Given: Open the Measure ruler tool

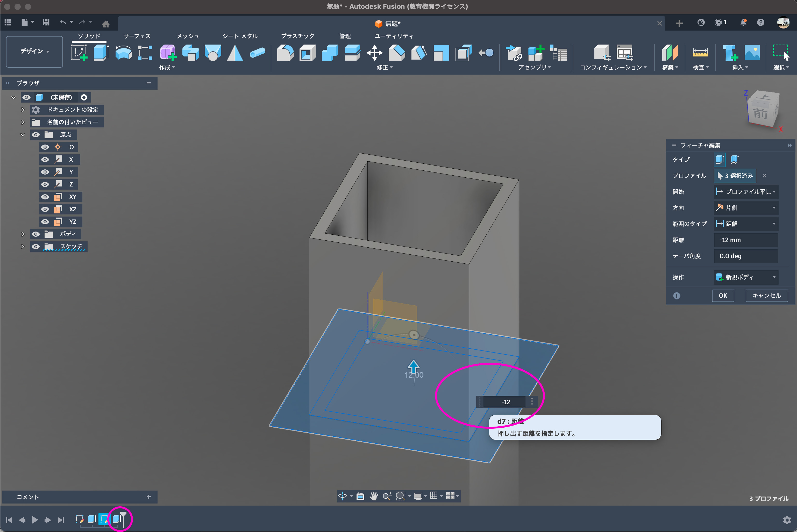Looking at the screenshot, I should (700, 53).
